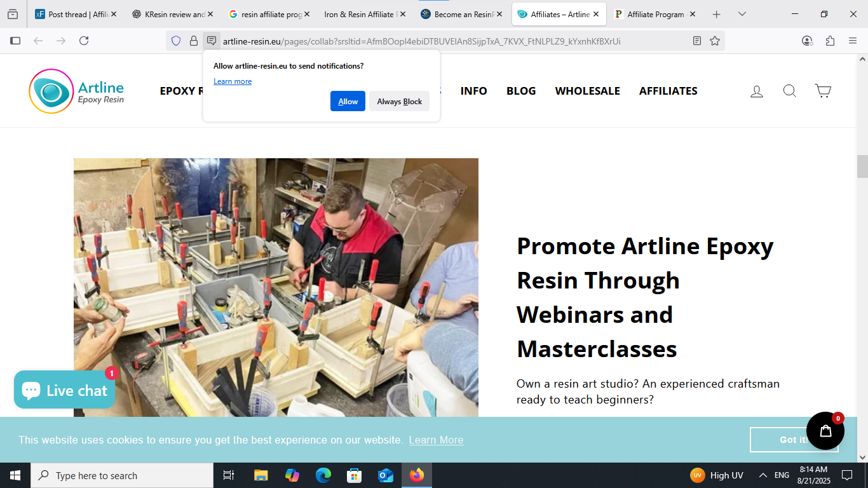Show hidden system tray icons
Image resolution: width=868 pixels, height=488 pixels.
763,475
